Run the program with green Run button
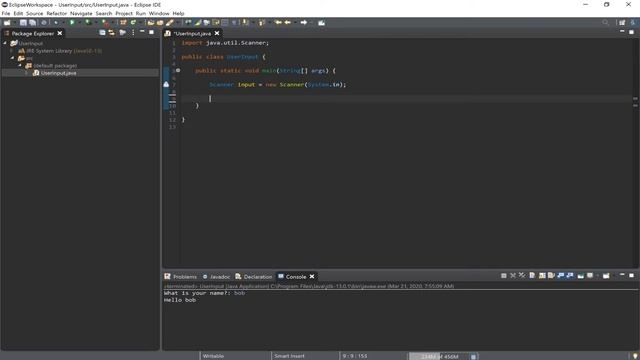 pyautogui.click(x=72, y=23)
